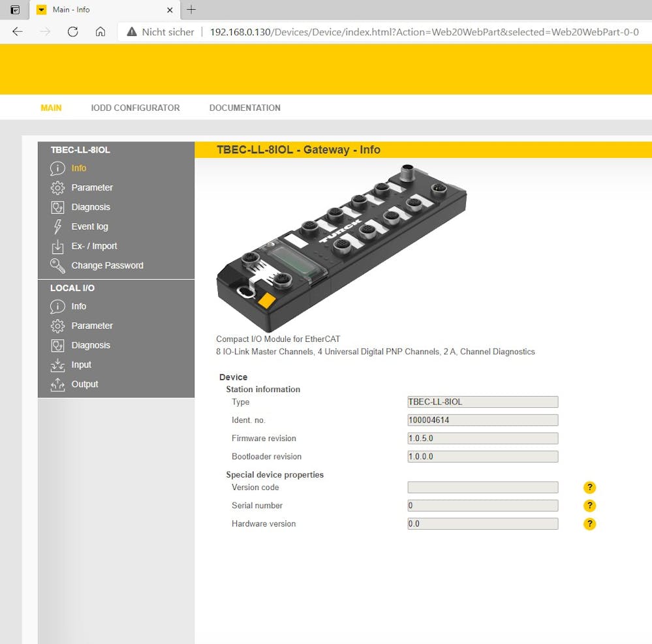Screen dimensions: 652x644
Task: Open the Event log link
Action: point(90,226)
